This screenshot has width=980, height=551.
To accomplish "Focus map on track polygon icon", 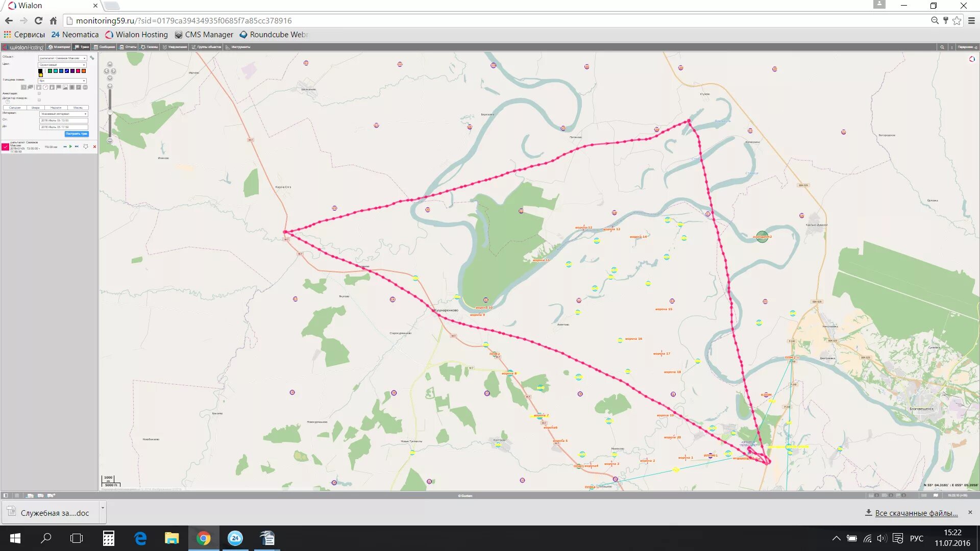I will pos(86,146).
